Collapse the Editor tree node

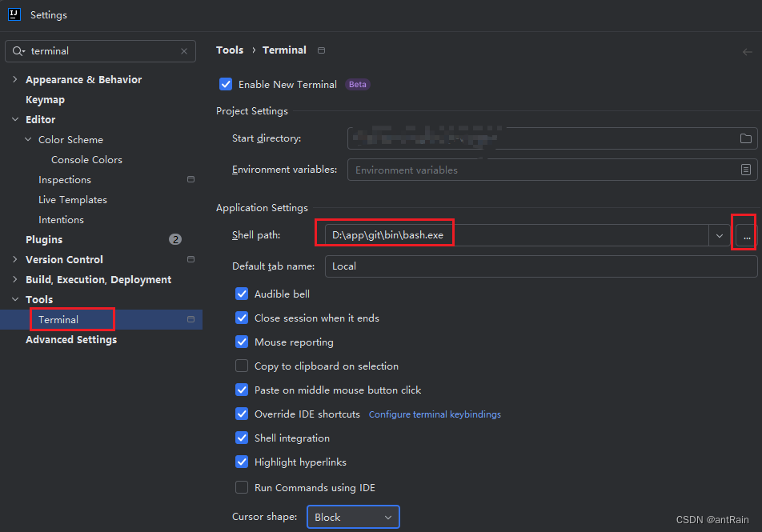(15, 119)
